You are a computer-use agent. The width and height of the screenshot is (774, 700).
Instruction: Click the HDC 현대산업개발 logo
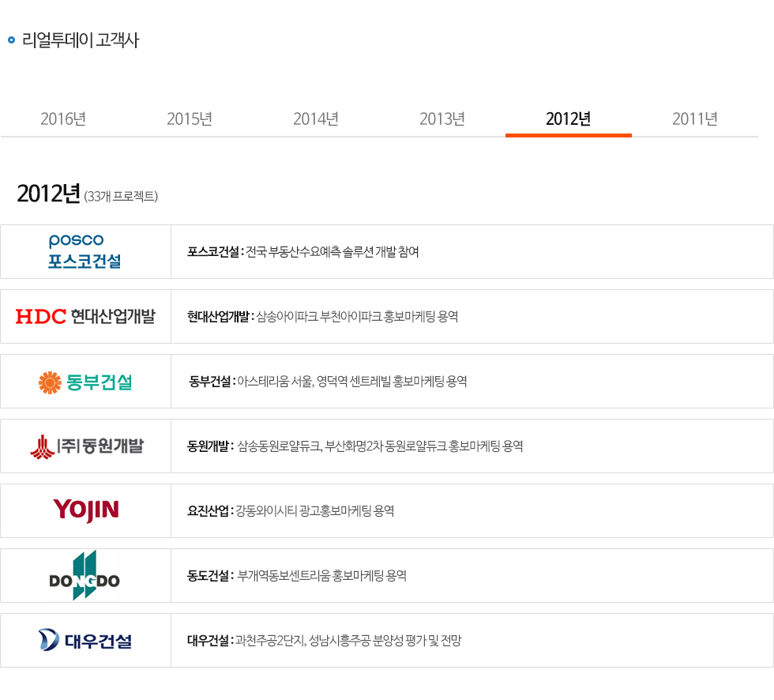(x=85, y=317)
